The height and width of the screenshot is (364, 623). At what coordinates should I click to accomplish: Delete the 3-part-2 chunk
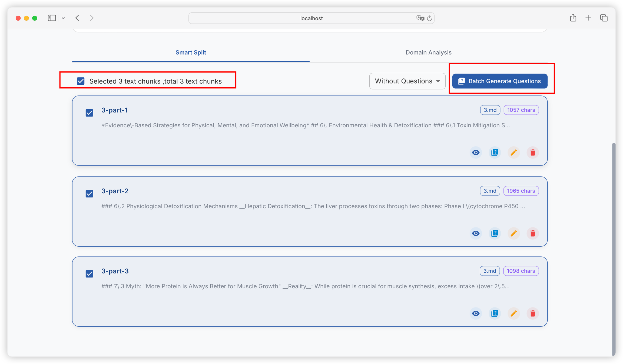pyautogui.click(x=532, y=233)
